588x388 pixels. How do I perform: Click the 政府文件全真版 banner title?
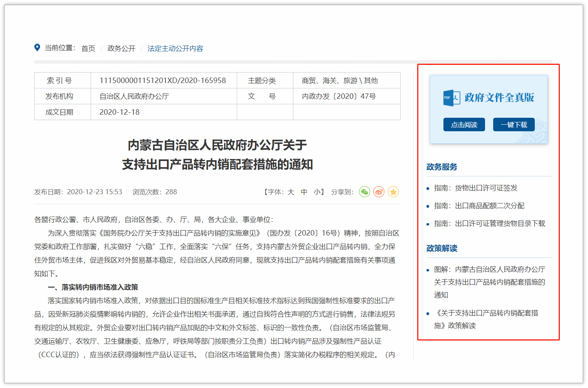coord(499,98)
